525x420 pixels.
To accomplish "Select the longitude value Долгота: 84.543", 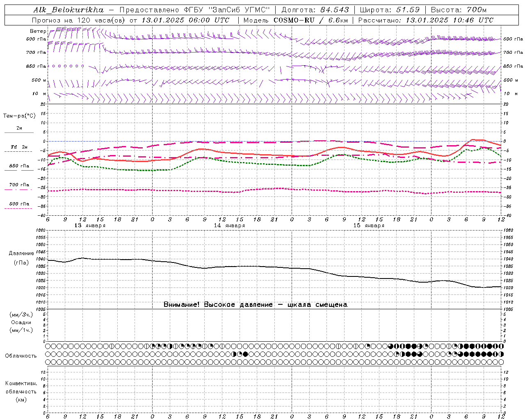I will click(315, 10).
